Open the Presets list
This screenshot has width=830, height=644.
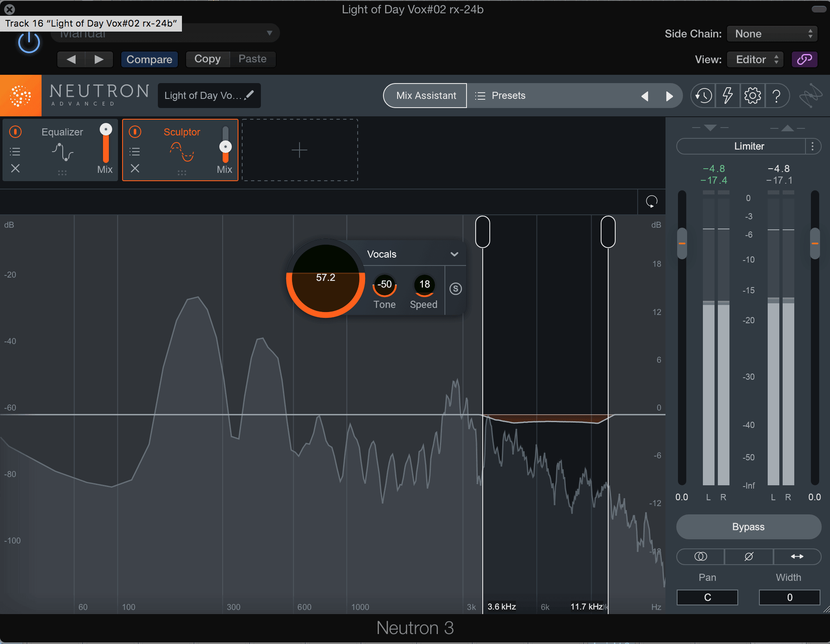(501, 96)
